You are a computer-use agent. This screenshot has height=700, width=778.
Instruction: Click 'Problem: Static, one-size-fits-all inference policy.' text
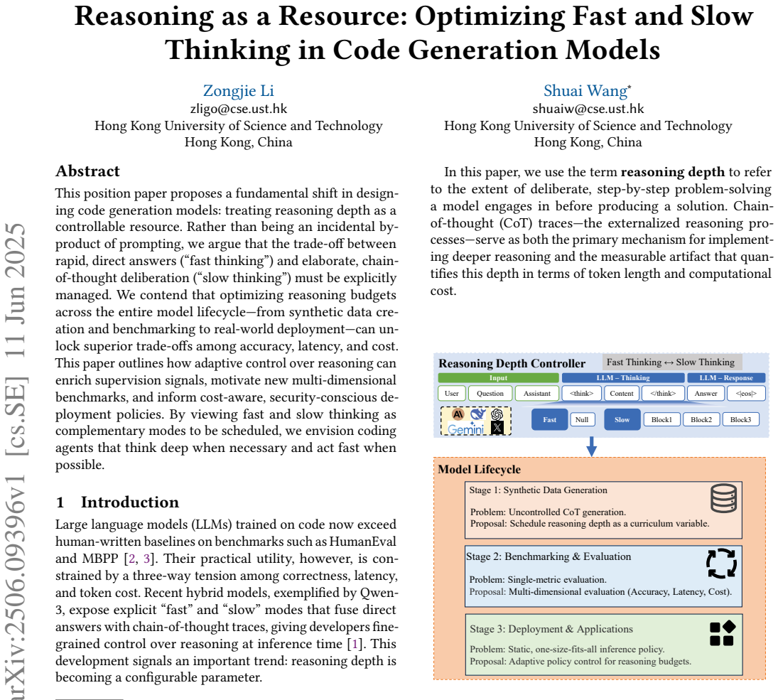tap(567, 650)
